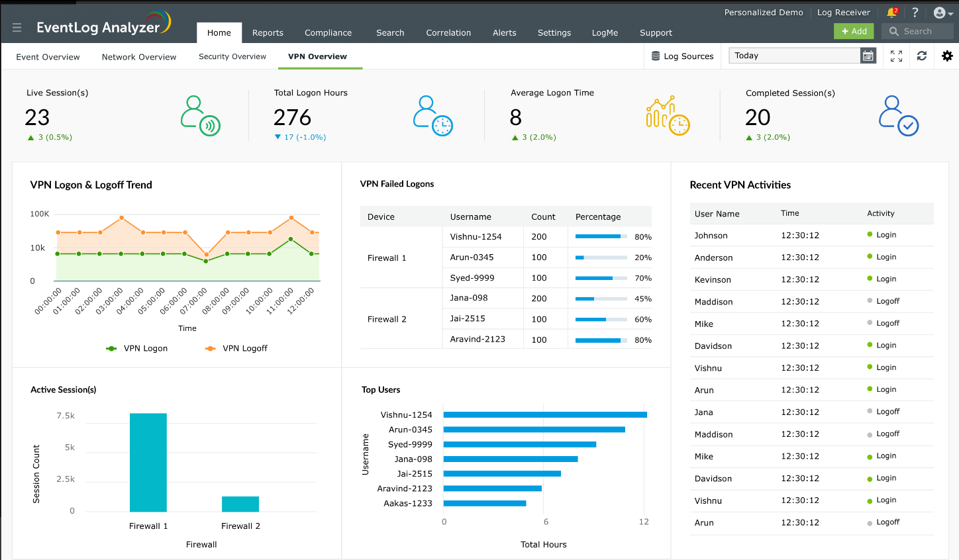Click the Completed Sessions checkmark icon
959x560 pixels.
point(898,116)
